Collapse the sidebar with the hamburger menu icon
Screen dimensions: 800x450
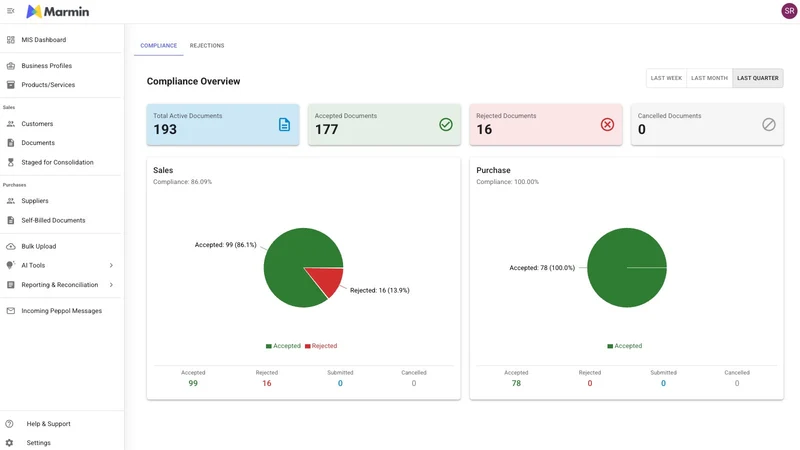point(11,11)
